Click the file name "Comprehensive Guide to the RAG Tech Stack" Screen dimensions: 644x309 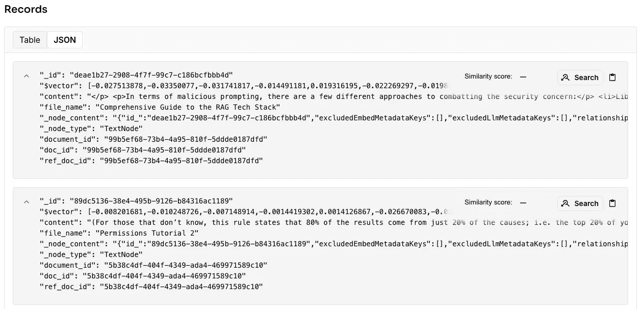[x=190, y=107]
